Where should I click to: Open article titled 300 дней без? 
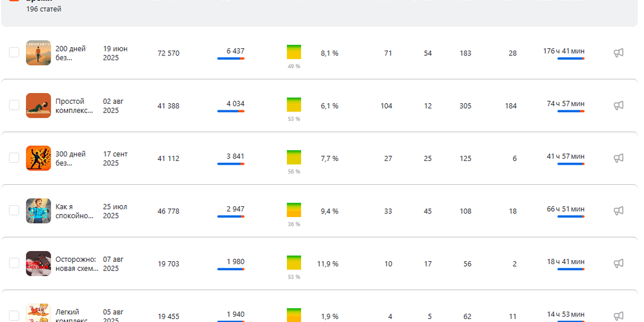tap(70, 159)
